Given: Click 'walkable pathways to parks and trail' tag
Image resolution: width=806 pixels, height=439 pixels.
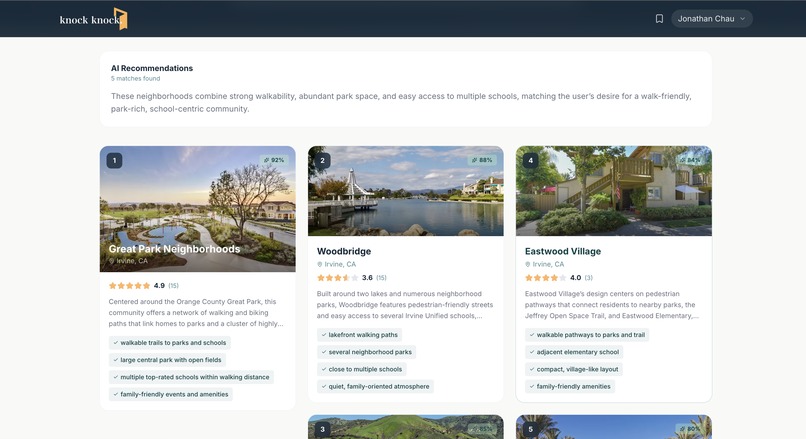Looking at the screenshot, I should click(x=587, y=335).
